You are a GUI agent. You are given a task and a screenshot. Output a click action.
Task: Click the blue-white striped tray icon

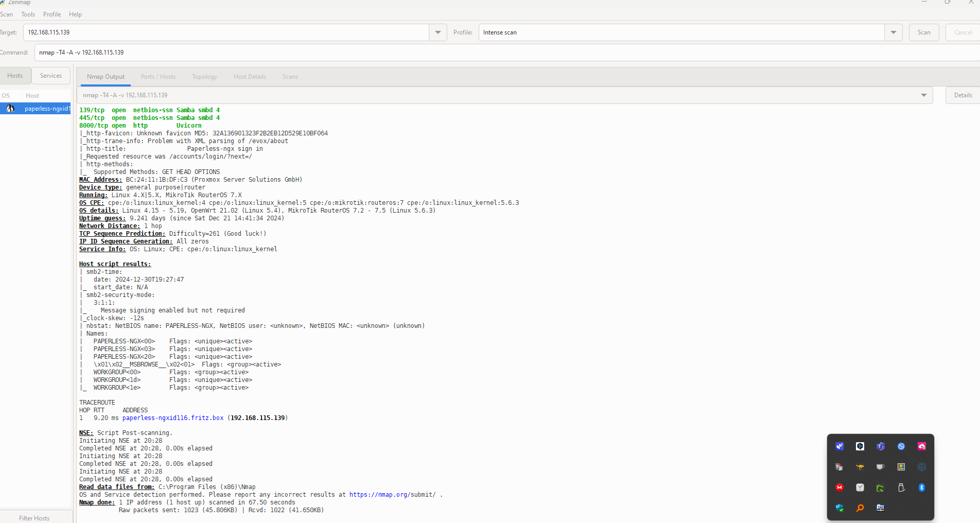click(x=839, y=446)
